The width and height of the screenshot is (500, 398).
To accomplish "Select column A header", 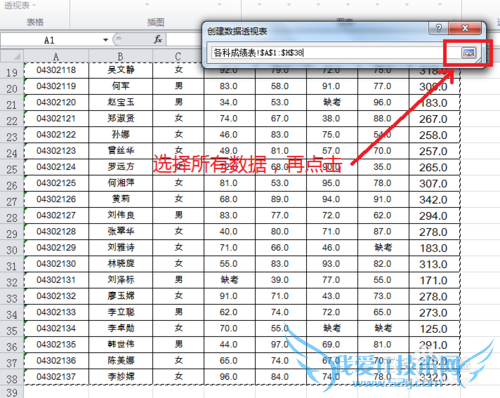I will tap(56, 56).
